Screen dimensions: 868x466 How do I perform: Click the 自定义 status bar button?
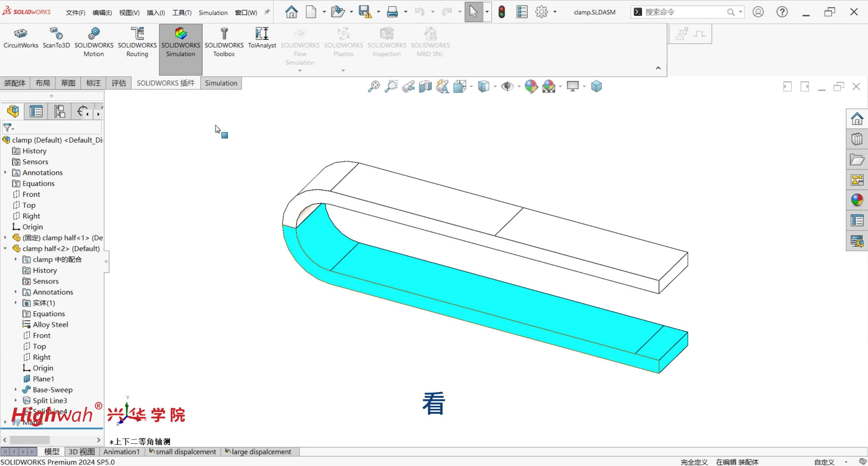[x=824, y=462]
